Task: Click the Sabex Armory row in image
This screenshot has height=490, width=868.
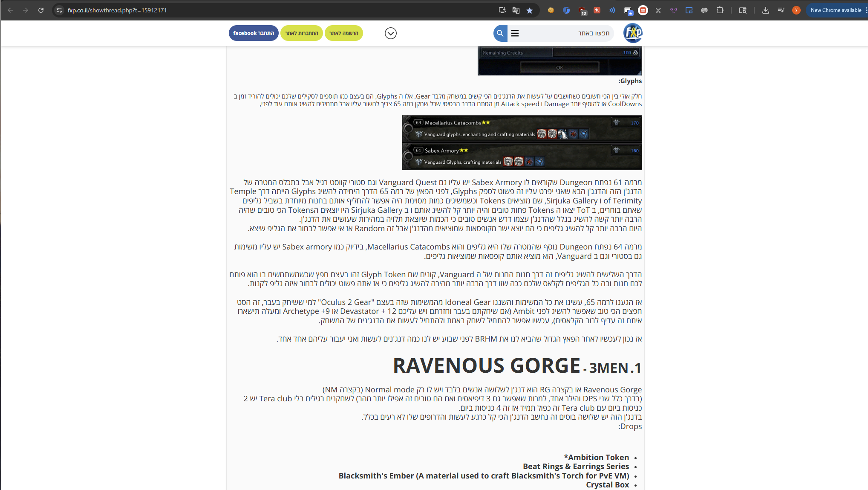Action: pyautogui.click(x=522, y=157)
